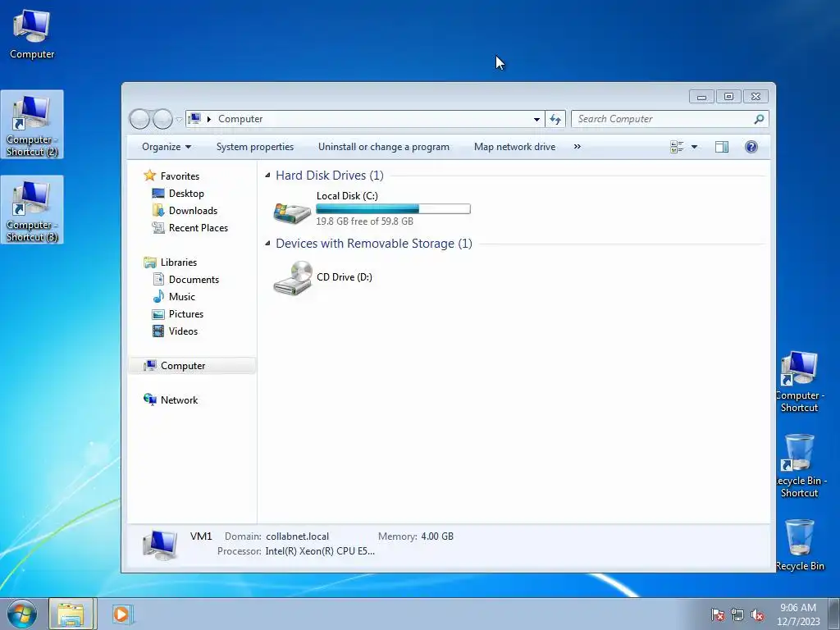This screenshot has width=840, height=630.
Task: Show additional toolbar commands chevron
Action: (x=577, y=147)
